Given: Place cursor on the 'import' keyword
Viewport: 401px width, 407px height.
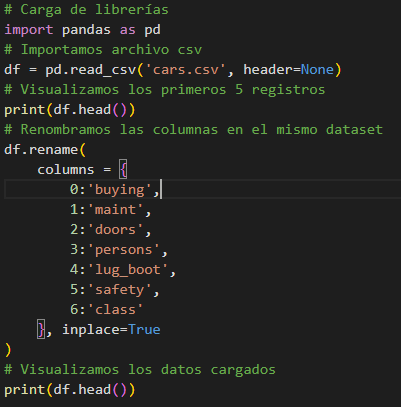Looking at the screenshot, I should (29, 30).
